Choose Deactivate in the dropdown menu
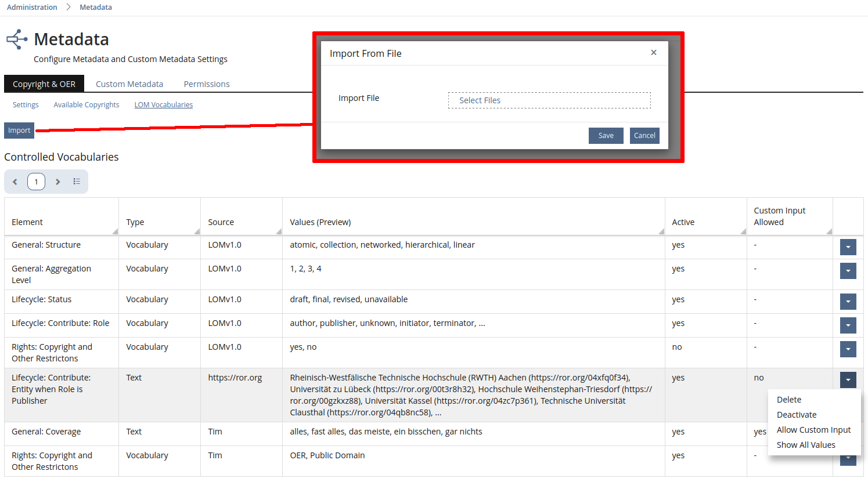The height and width of the screenshot is (489, 868). [796, 415]
